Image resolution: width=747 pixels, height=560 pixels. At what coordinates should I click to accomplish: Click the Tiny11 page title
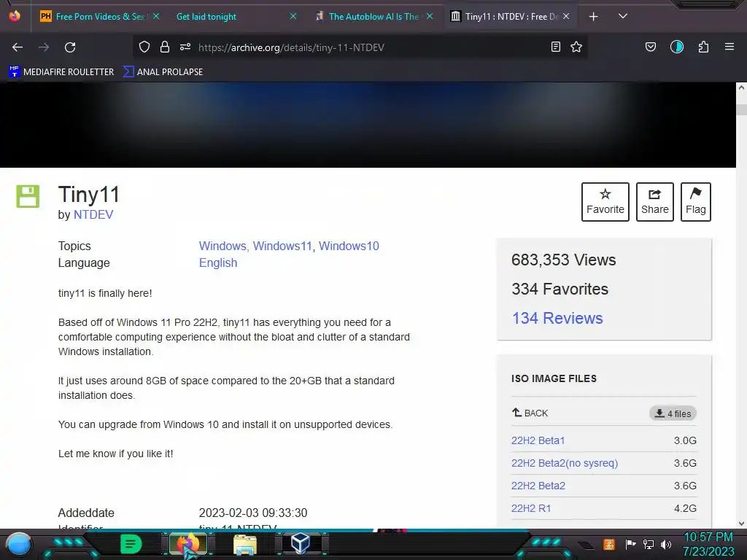point(88,194)
